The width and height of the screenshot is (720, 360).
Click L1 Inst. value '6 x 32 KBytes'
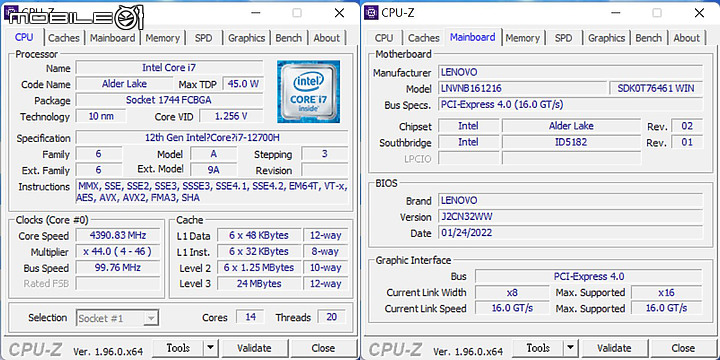tap(259, 252)
